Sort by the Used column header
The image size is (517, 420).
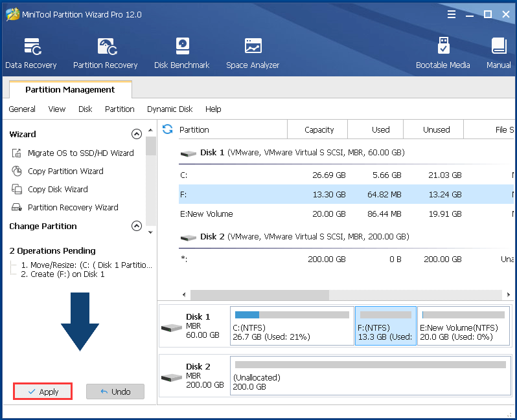pos(376,130)
